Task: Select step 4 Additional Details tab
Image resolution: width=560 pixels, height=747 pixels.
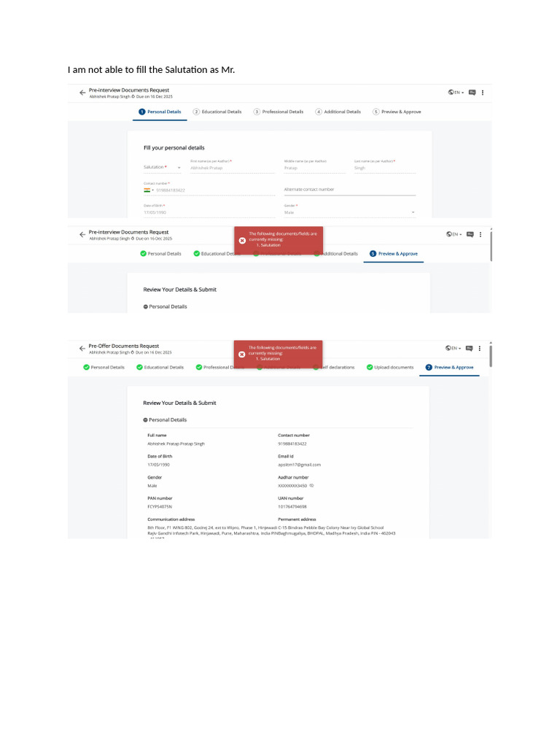Action: (338, 112)
